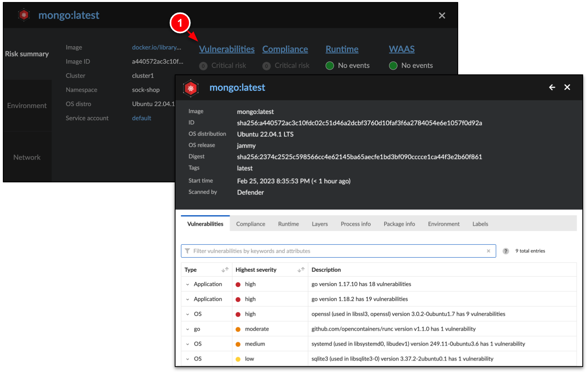
Task: Expand the sqlite3 OS vulnerability row
Action: tap(188, 359)
